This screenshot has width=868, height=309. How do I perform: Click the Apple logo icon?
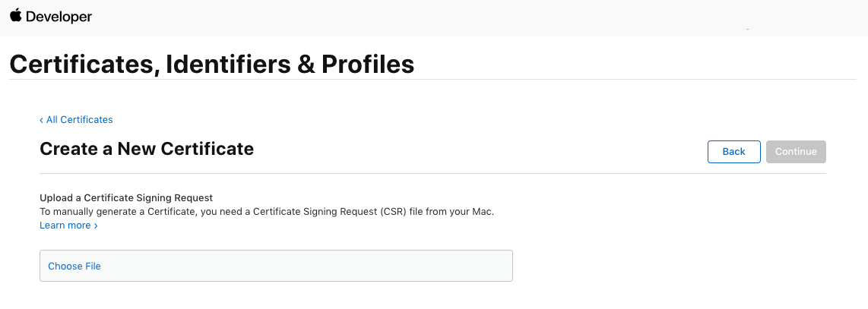15,16
